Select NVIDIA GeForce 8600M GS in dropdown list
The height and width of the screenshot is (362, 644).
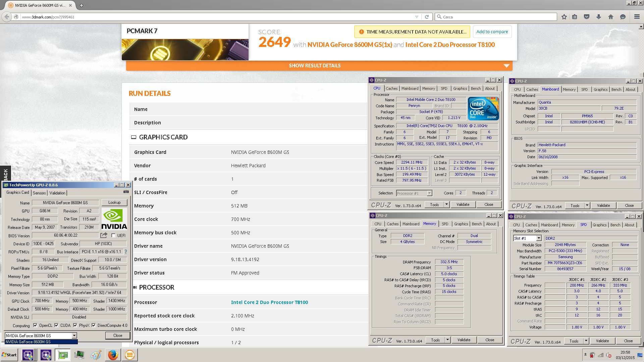coord(41,342)
